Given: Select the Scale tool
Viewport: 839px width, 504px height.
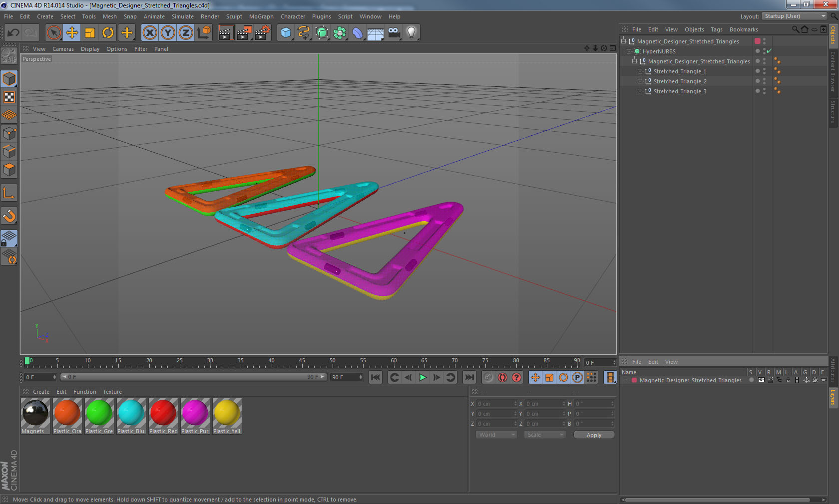Looking at the screenshot, I should [x=90, y=33].
